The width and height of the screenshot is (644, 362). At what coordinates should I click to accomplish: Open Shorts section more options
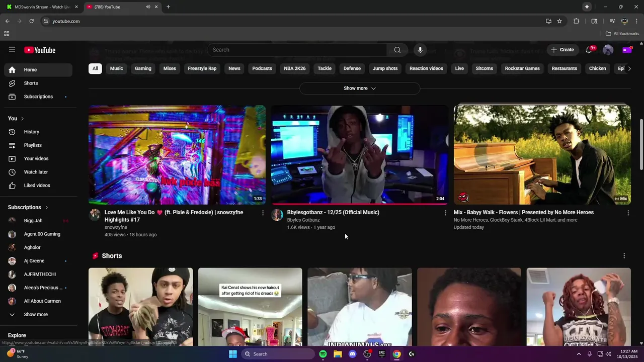pyautogui.click(x=624, y=256)
